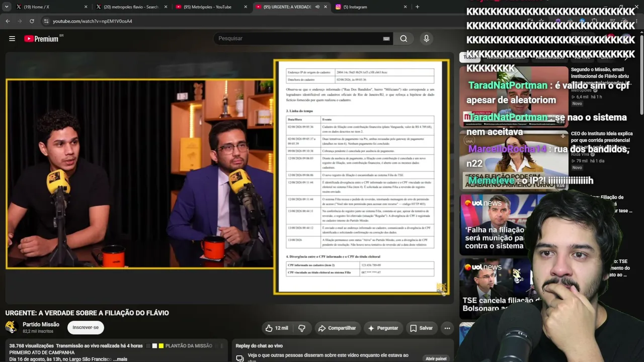The image size is (644, 362).
Task: Select the URGENTE: A VERDADE tab
Action: 287,7
